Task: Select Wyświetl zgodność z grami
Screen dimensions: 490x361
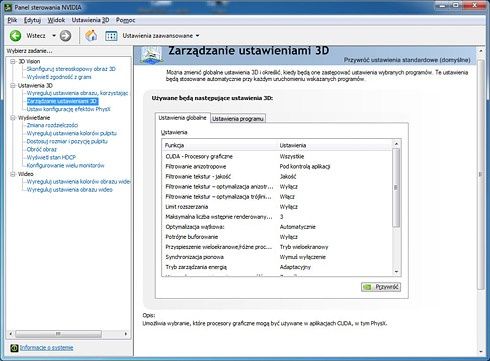Action: pos(59,77)
